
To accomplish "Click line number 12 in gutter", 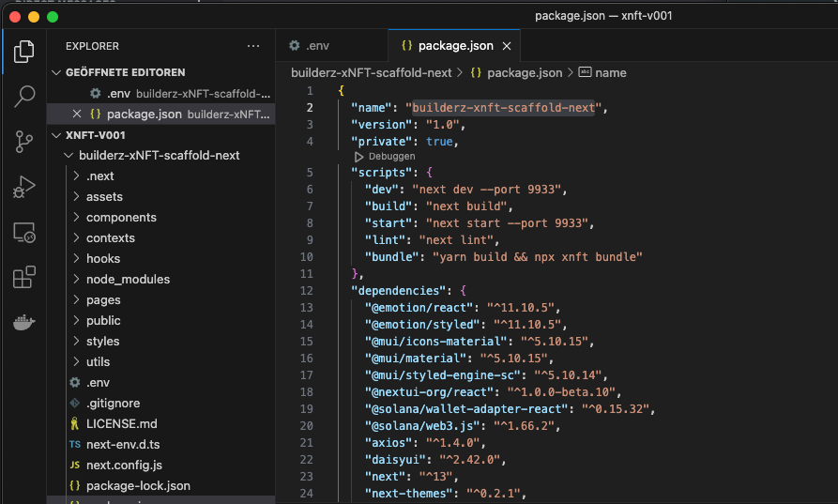I will [x=307, y=291].
